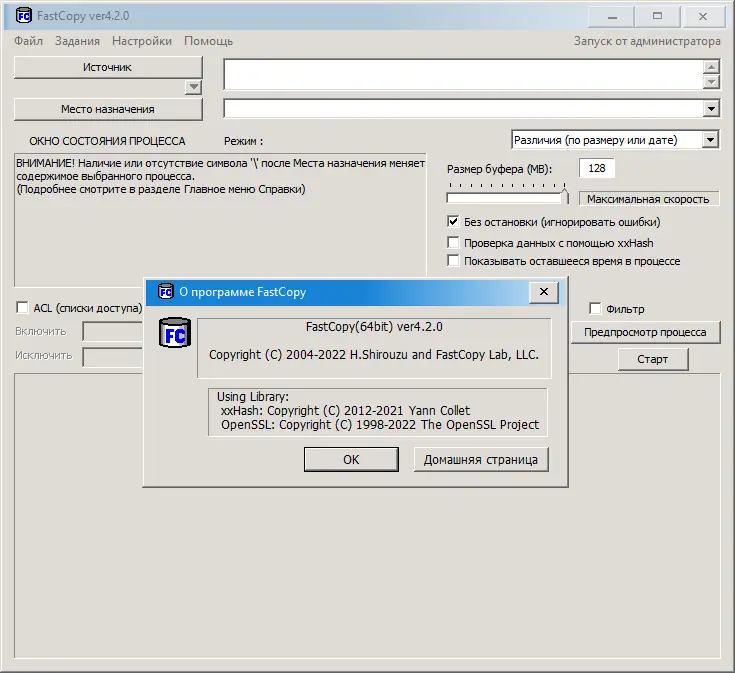Maximize the FastCopy main window
Image resolution: width=735 pixels, height=673 pixels.
[657, 17]
